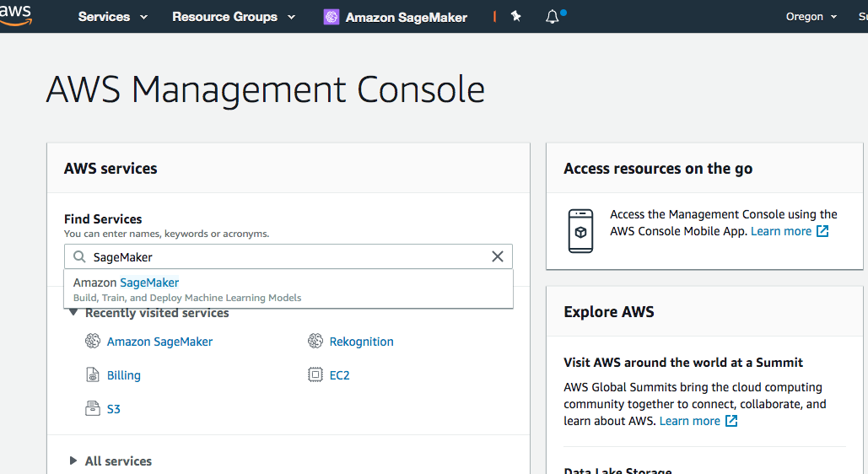Click the EC2 service icon
This screenshot has width=868, height=474.
coord(315,375)
